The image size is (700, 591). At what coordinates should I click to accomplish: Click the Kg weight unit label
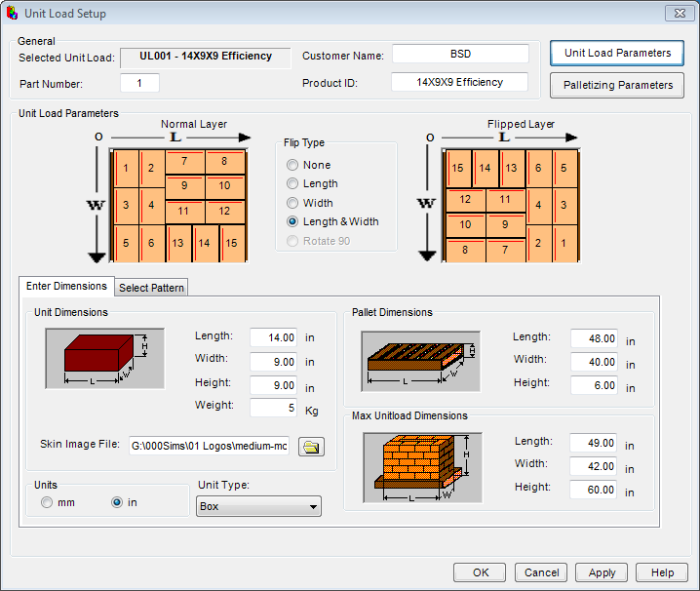tap(312, 411)
